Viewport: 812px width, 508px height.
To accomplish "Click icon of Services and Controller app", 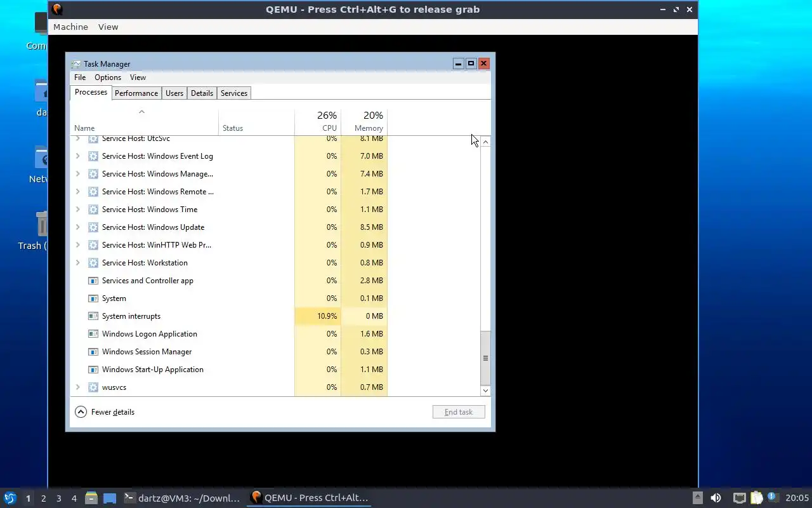I will pos(93,281).
